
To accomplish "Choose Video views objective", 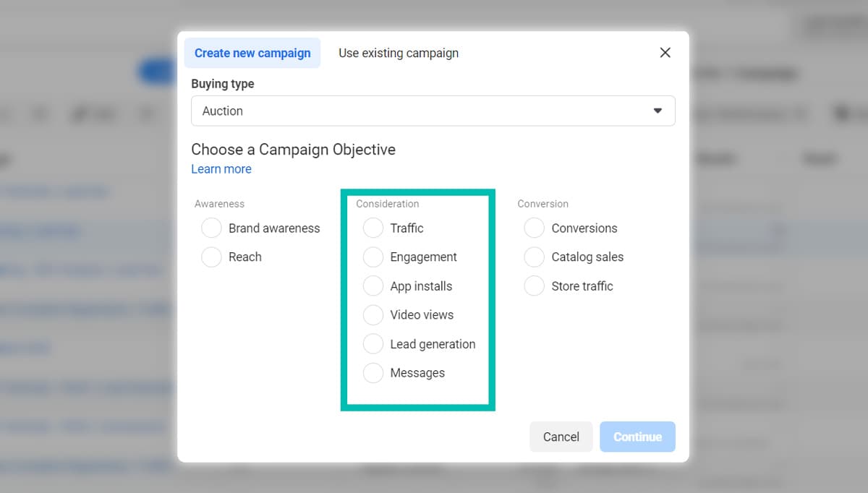I will 373,315.
